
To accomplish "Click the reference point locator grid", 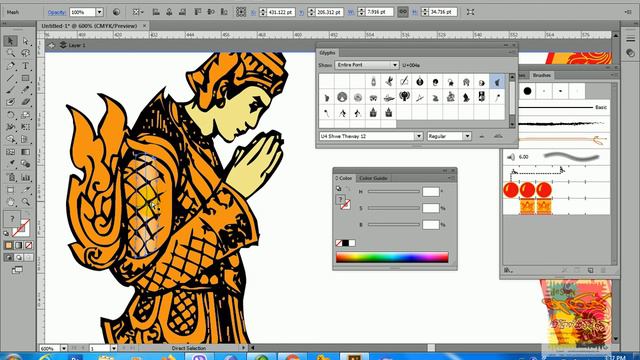I will [241, 12].
